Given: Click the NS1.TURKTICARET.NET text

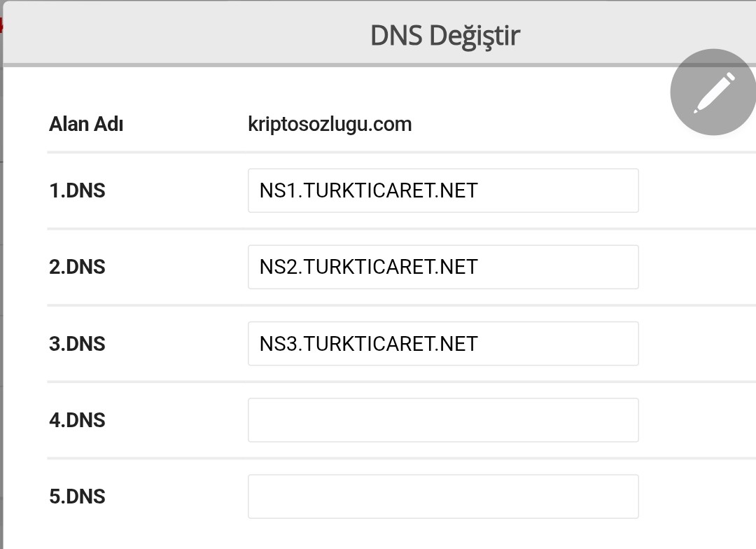Looking at the screenshot, I should tap(368, 190).
